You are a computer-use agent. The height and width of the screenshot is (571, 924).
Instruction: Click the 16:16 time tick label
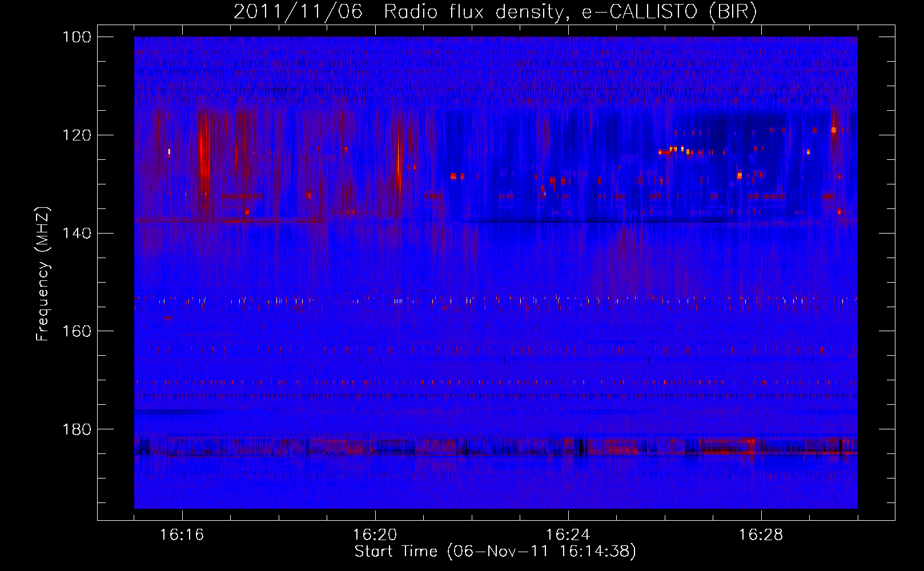click(x=182, y=535)
